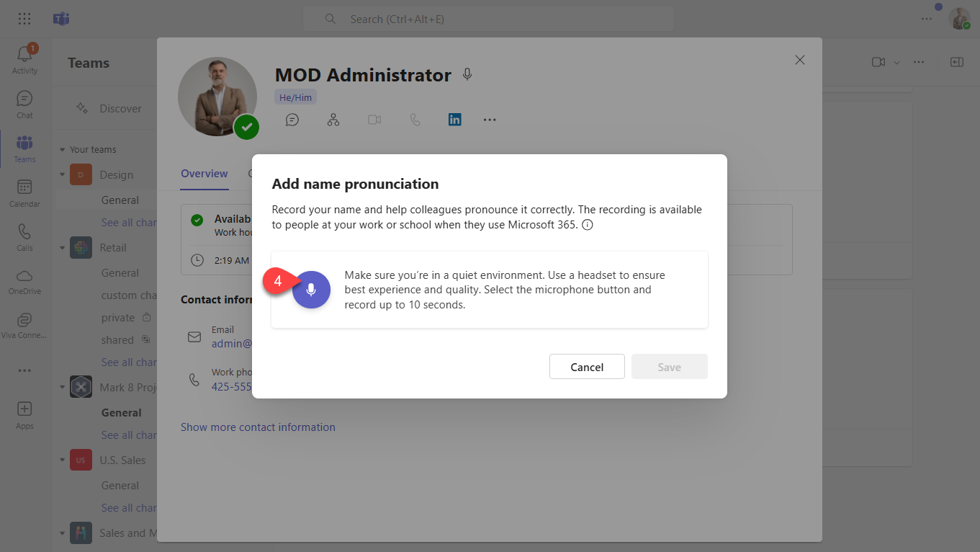Click the purple microphone record button
980x552 pixels.
311,290
